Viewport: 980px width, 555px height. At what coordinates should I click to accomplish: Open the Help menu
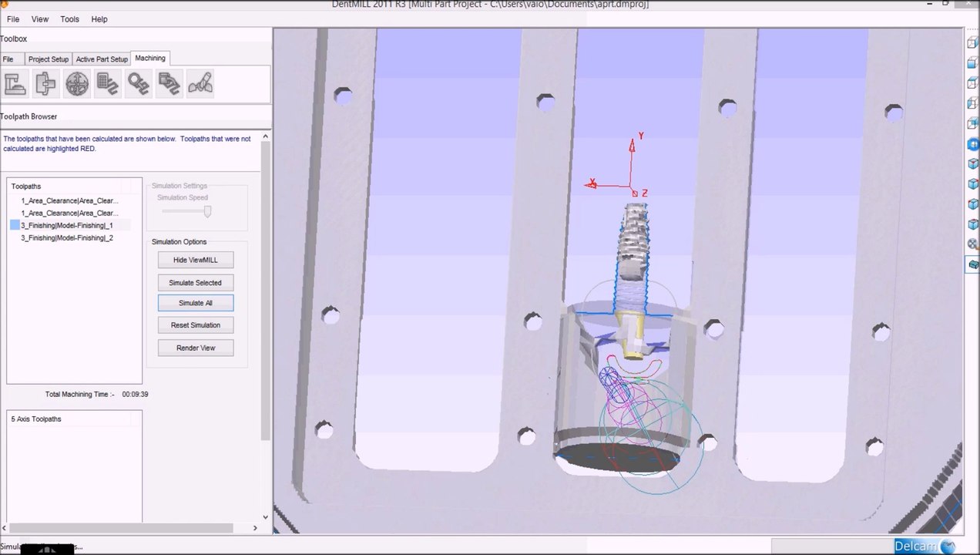(99, 19)
